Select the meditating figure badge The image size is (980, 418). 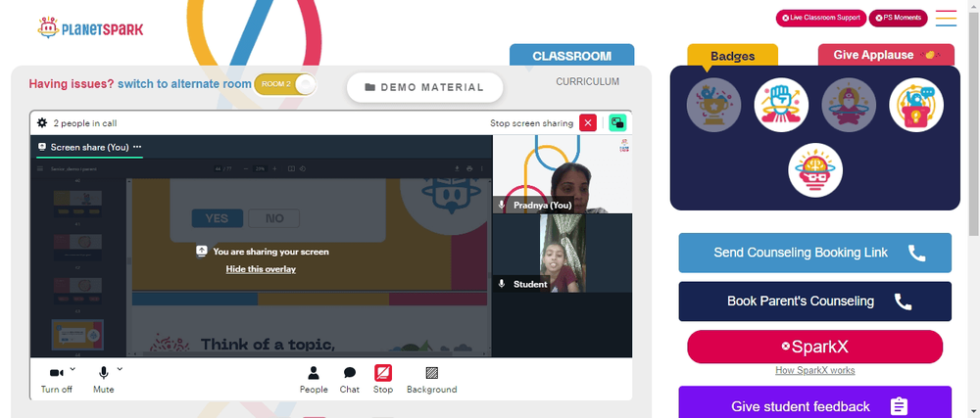(849, 105)
